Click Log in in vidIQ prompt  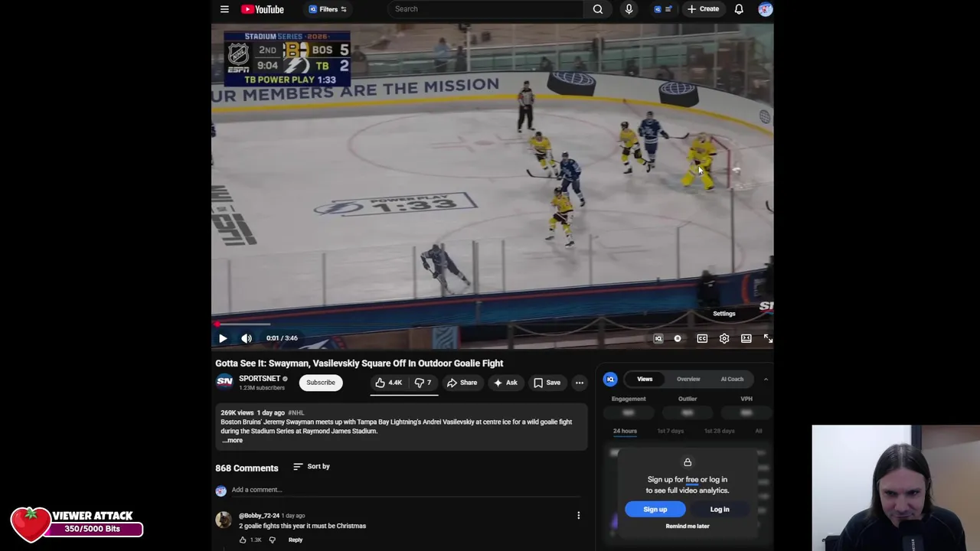pos(720,510)
